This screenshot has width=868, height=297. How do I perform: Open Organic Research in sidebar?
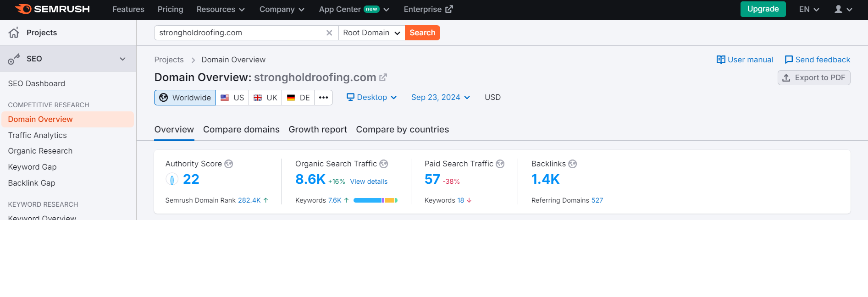40,151
